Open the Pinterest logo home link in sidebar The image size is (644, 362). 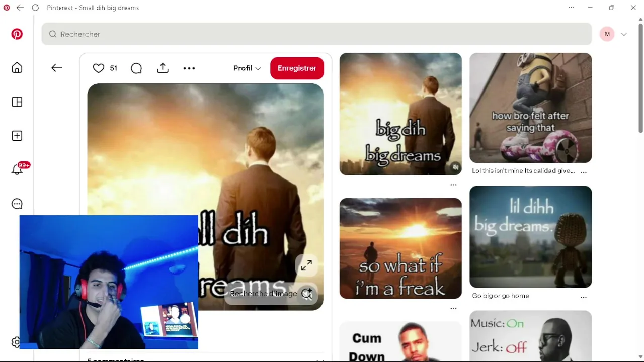(17, 34)
